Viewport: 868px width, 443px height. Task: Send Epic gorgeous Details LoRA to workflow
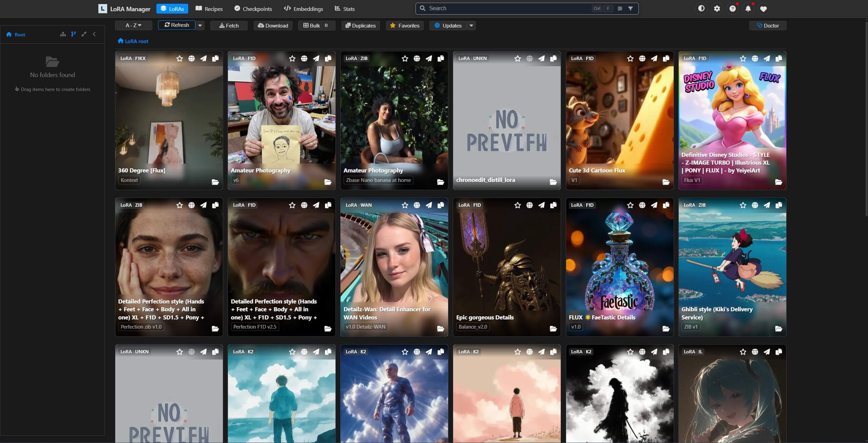click(x=541, y=205)
